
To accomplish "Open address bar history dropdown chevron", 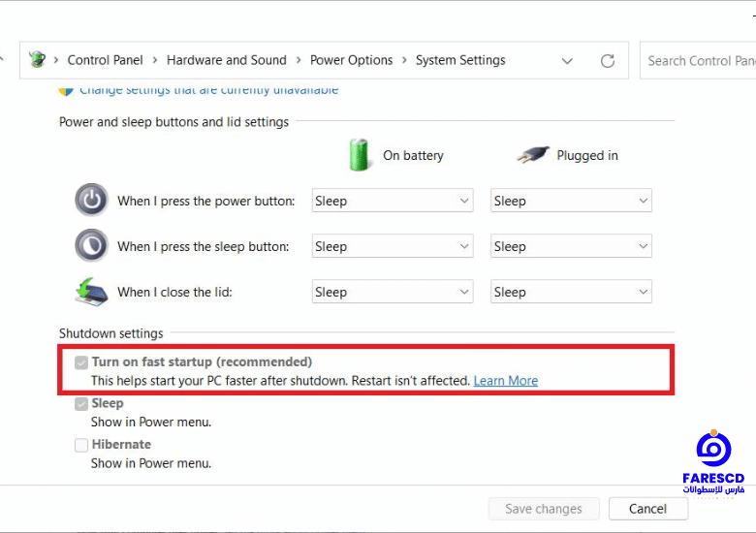I will pyautogui.click(x=567, y=61).
